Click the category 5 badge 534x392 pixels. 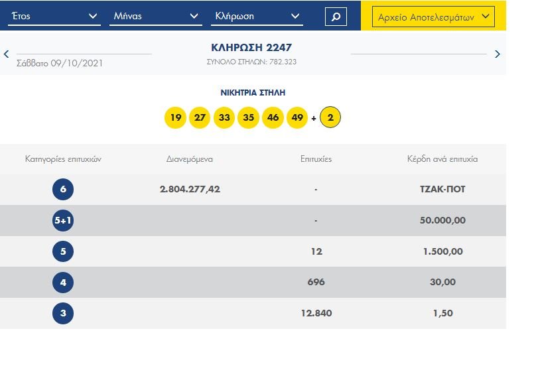pos(63,252)
